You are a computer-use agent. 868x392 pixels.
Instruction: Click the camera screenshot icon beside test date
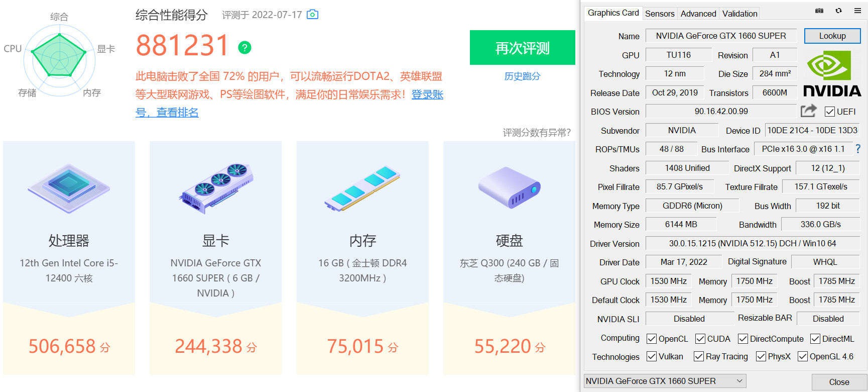[x=312, y=15]
